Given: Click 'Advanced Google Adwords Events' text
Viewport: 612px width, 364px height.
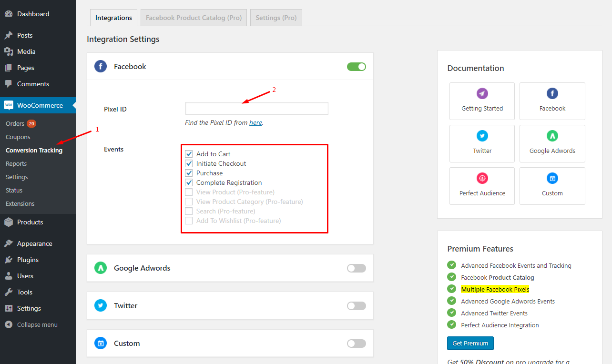Looking at the screenshot, I should click(508, 301).
